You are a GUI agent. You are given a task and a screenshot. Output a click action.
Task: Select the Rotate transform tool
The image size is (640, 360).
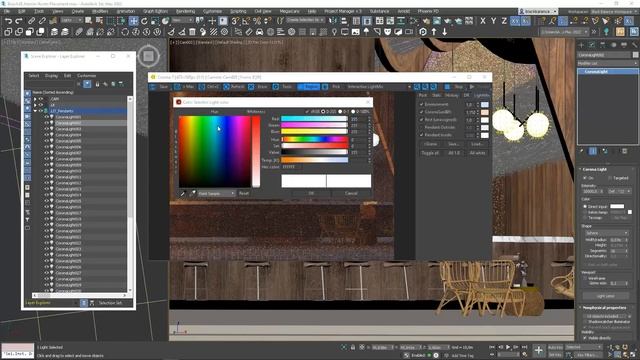pyautogui.click(x=144, y=21)
